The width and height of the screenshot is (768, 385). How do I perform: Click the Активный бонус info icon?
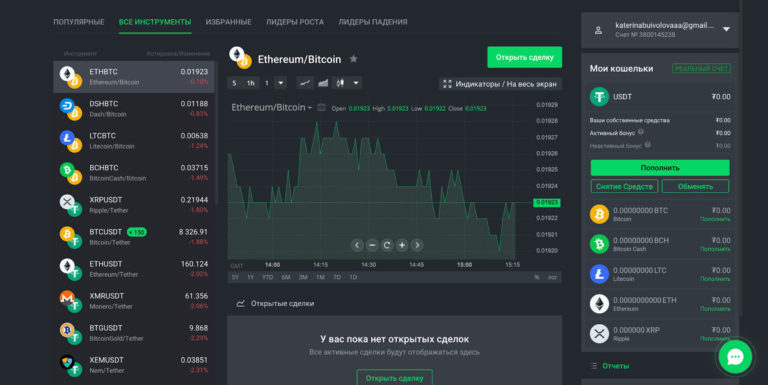641,132
